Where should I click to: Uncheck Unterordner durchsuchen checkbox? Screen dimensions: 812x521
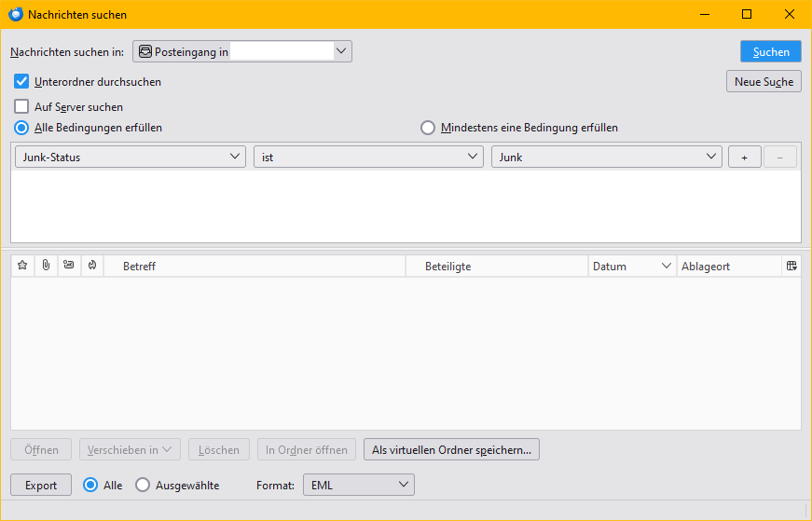tap(21, 81)
